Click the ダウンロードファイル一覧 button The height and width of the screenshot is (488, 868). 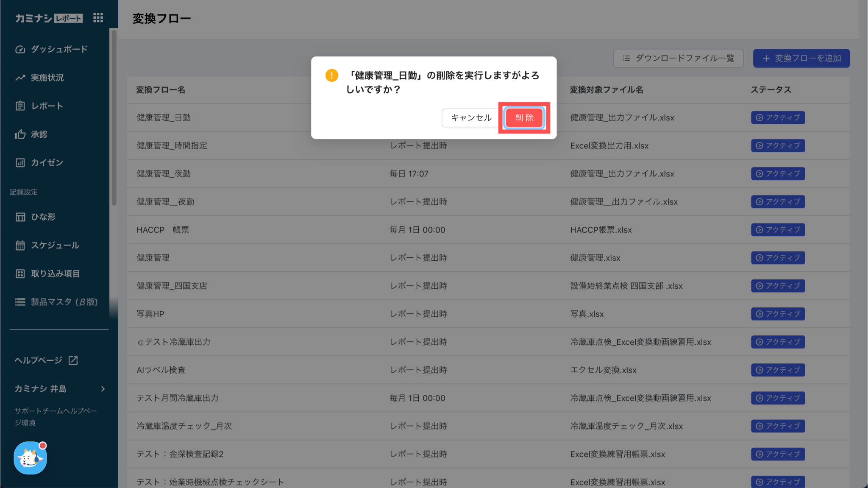pos(678,58)
